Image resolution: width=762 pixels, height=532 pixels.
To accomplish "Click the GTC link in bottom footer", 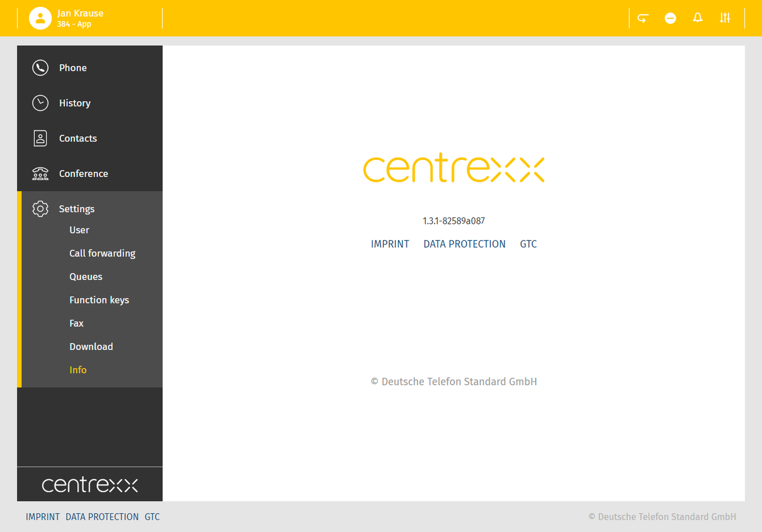I will tap(152, 517).
